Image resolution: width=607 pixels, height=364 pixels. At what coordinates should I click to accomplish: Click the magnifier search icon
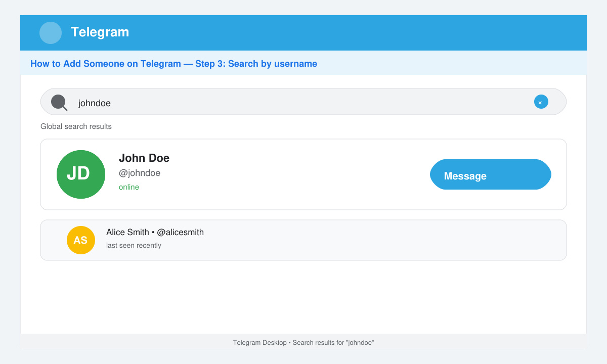[59, 103]
